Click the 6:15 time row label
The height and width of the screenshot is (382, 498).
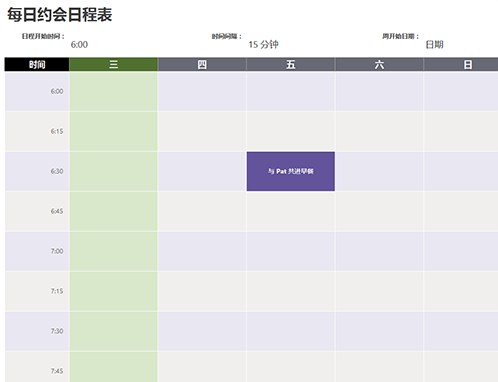(x=57, y=131)
